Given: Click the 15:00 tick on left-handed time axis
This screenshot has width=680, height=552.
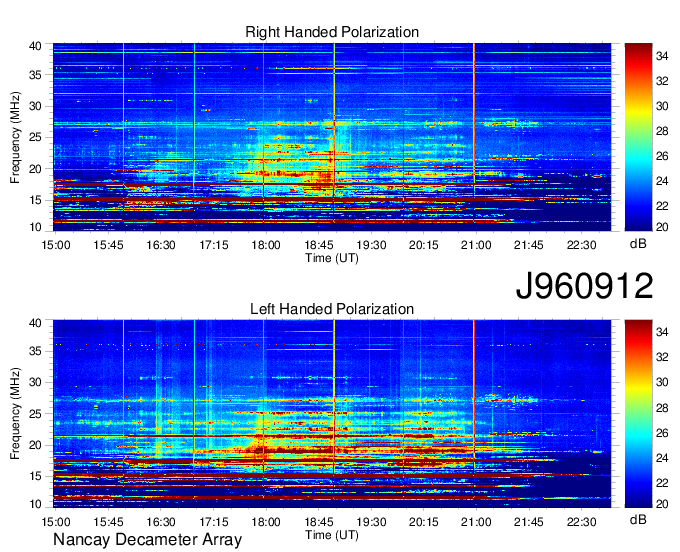Looking at the screenshot, I should 56,522.
